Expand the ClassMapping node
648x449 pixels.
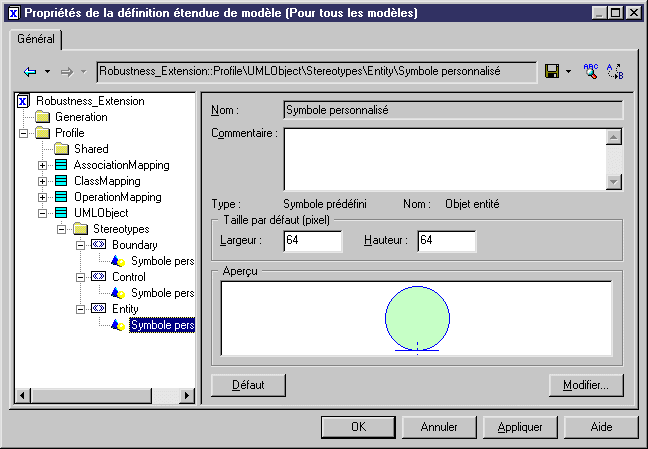coord(42,181)
